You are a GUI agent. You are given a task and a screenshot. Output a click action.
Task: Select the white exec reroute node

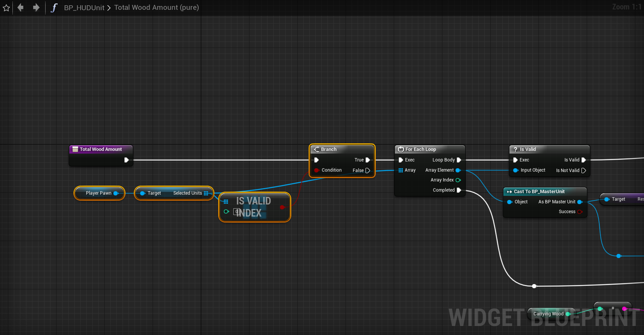click(x=534, y=286)
